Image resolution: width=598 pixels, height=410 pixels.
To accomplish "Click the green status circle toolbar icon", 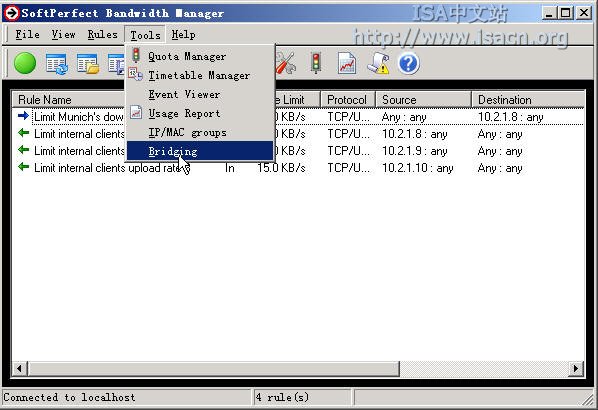I will 25,63.
